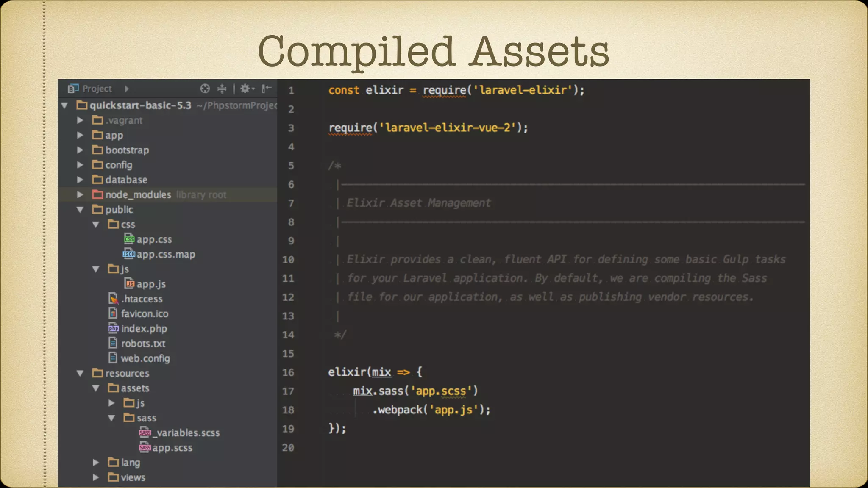Screen dimensions: 868x488
Task: Expand the .vagrant folder
Action: click(x=80, y=120)
